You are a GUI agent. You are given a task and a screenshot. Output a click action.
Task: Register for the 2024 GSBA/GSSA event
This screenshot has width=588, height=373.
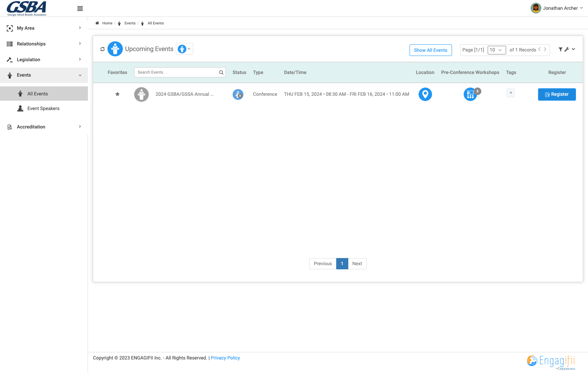[x=557, y=94]
